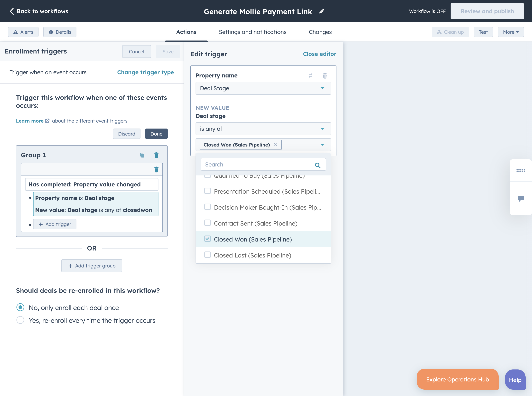Open the Learn more external link
This screenshot has height=396, width=532.
click(33, 121)
